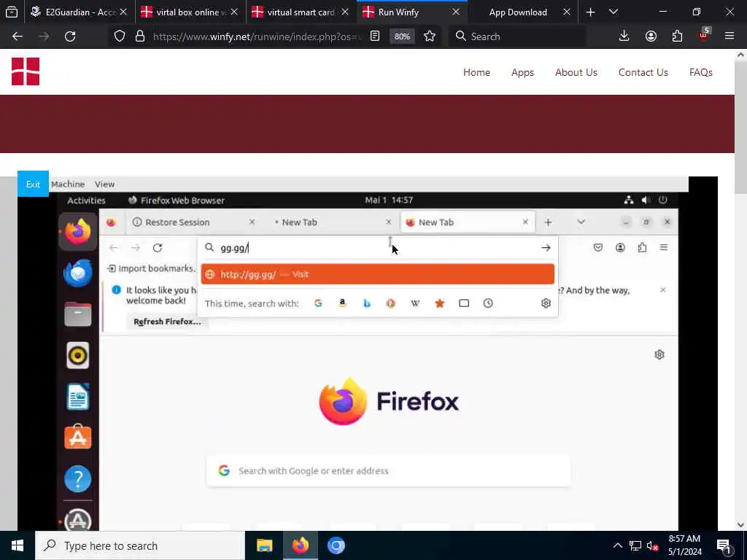Open the outer Firefox account icon
The height and width of the screenshot is (560, 747).
(x=651, y=36)
